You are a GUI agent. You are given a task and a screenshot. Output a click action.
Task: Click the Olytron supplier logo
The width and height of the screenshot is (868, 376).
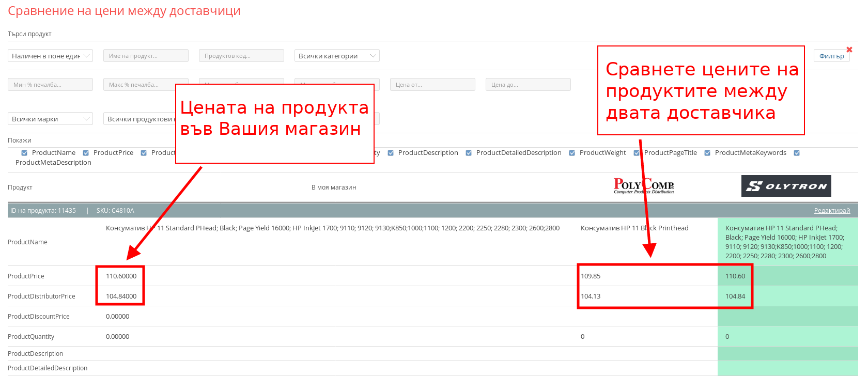786,186
